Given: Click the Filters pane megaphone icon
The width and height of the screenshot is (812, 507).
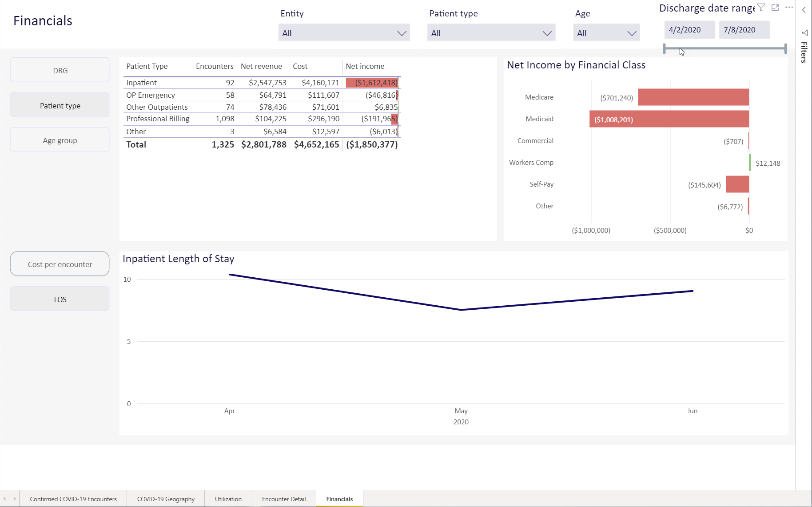Looking at the screenshot, I should point(804,33).
